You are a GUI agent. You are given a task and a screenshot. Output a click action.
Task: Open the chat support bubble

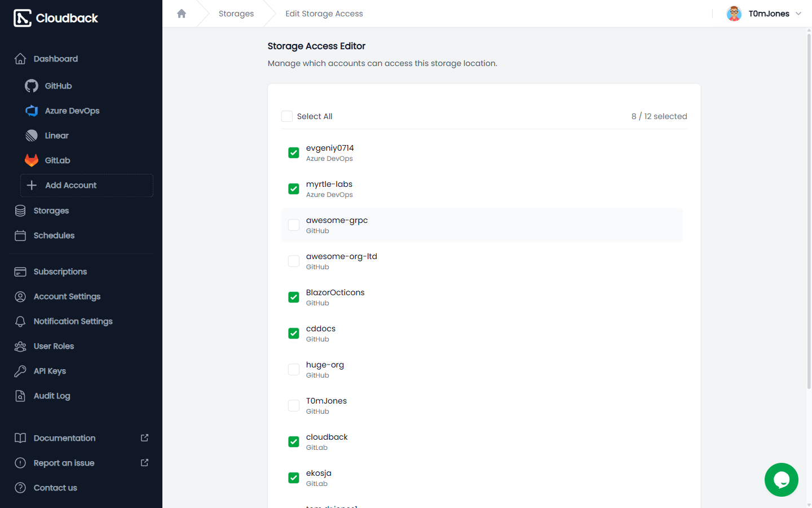point(782,480)
